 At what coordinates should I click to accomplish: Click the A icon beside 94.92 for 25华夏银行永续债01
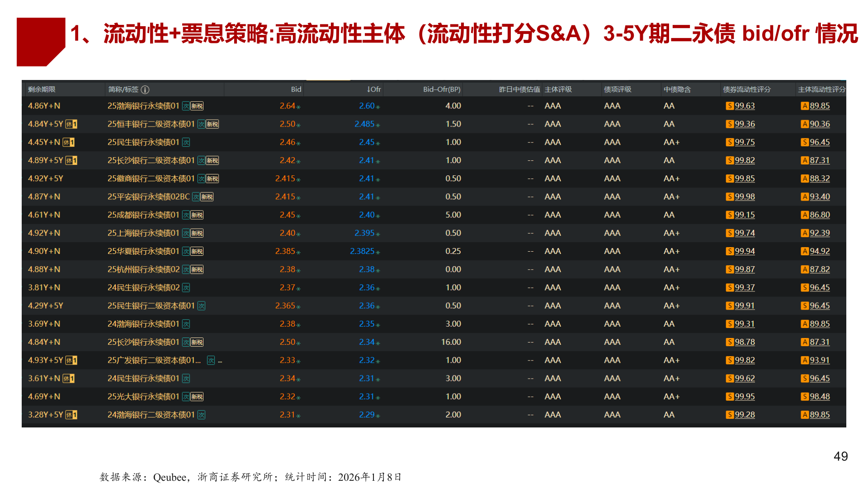pyautogui.click(x=804, y=251)
